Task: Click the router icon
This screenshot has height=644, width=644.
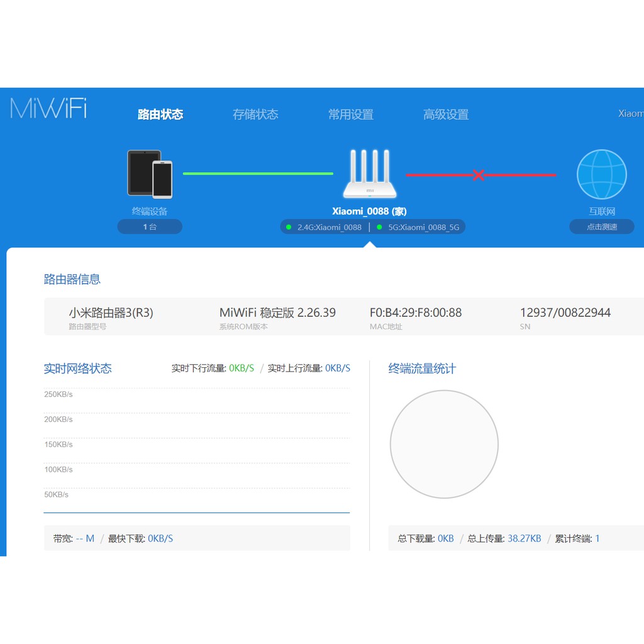Action: 370,174
